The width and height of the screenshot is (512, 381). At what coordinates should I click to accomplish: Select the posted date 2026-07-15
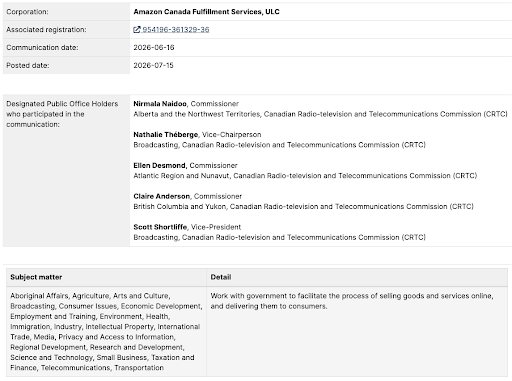click(153, 65)
